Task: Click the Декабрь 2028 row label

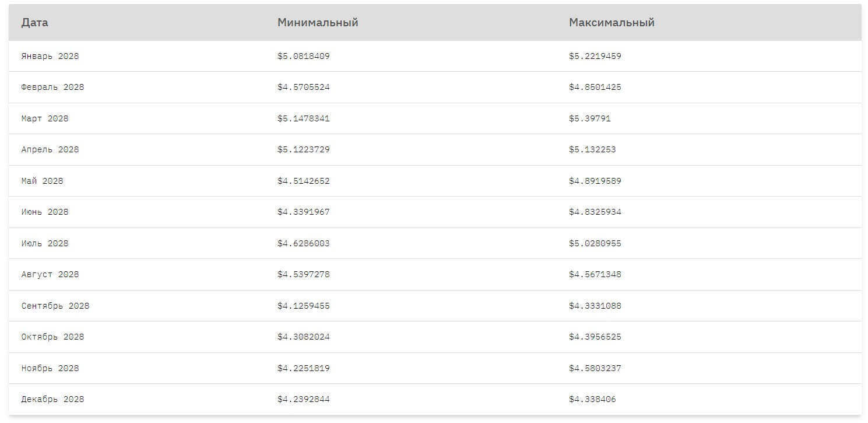Action: pyautogui.click(x=52, y=400)
